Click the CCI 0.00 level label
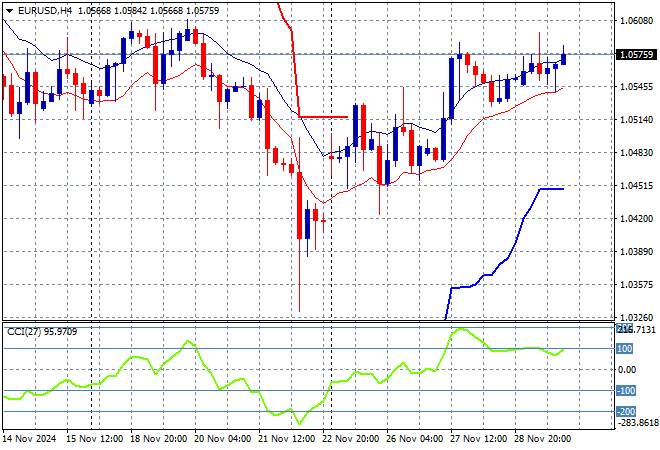 point(627,370)
